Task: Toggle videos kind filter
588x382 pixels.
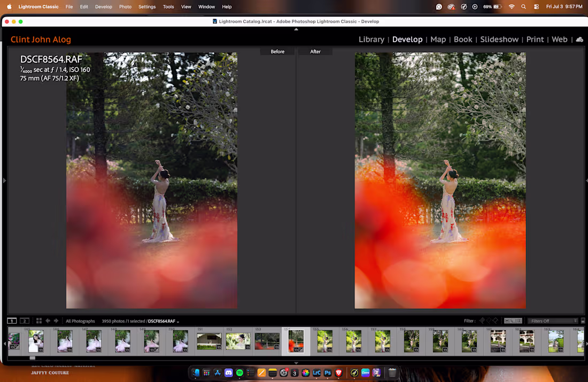Action: [519, 321]
